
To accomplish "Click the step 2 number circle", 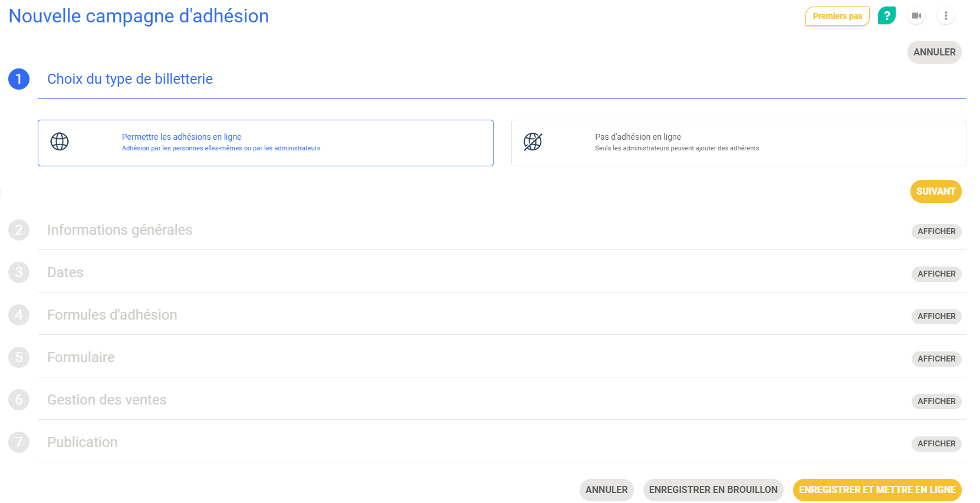I will 19,230.
